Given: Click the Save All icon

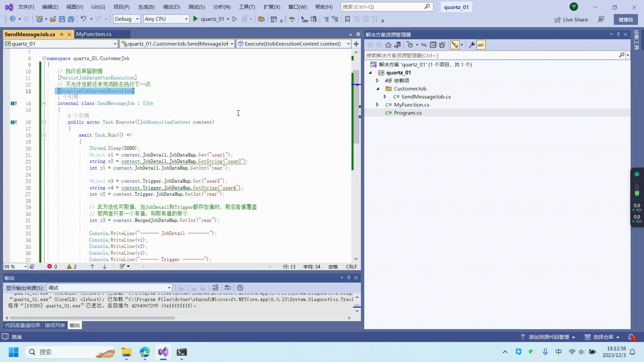Looking at the screenshot, I should pos(71,19).
